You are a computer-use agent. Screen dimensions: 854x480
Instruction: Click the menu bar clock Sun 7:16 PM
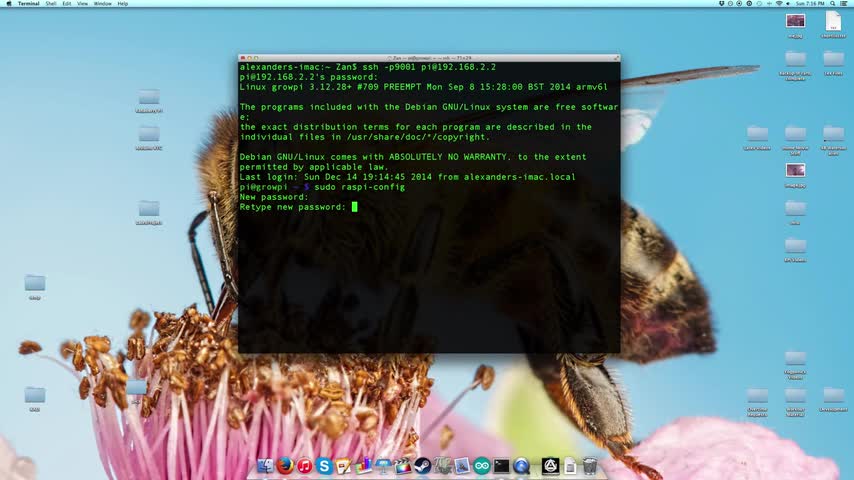[810, 3]
